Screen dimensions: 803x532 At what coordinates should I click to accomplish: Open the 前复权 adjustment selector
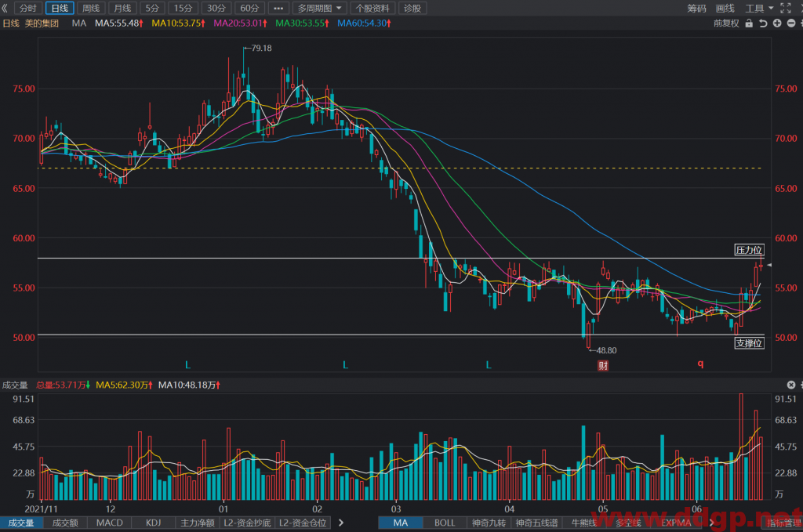pos(726,23)
